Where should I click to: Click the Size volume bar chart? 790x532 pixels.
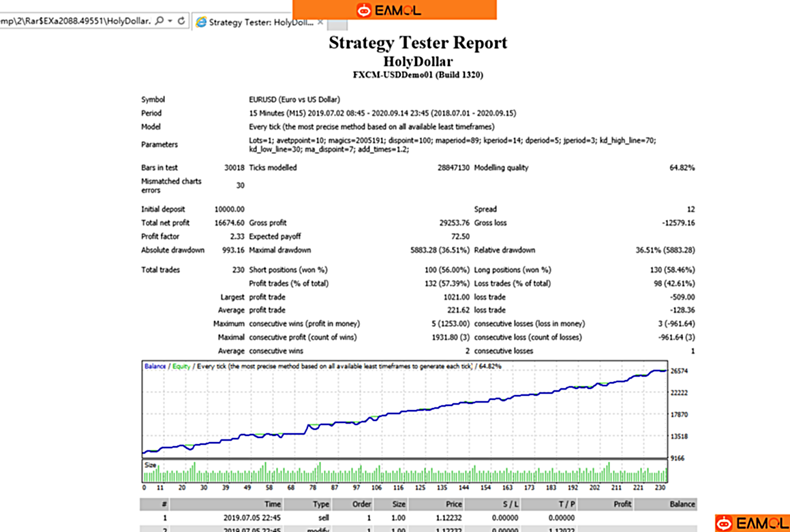pyautogui.click(x=402, y=471)
